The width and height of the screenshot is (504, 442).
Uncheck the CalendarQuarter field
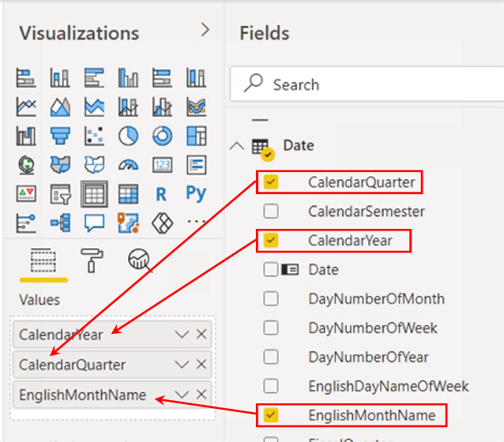[x=271, y=182]
